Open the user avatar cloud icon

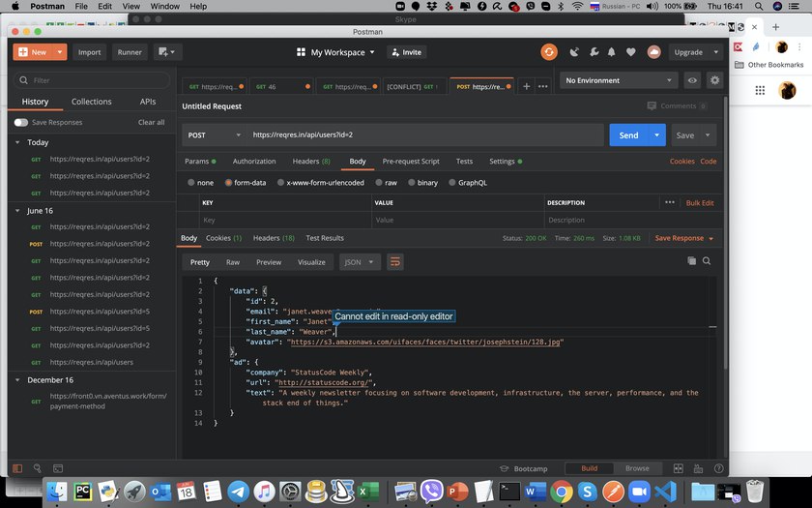pyautogui.click(x=654, y=52)
